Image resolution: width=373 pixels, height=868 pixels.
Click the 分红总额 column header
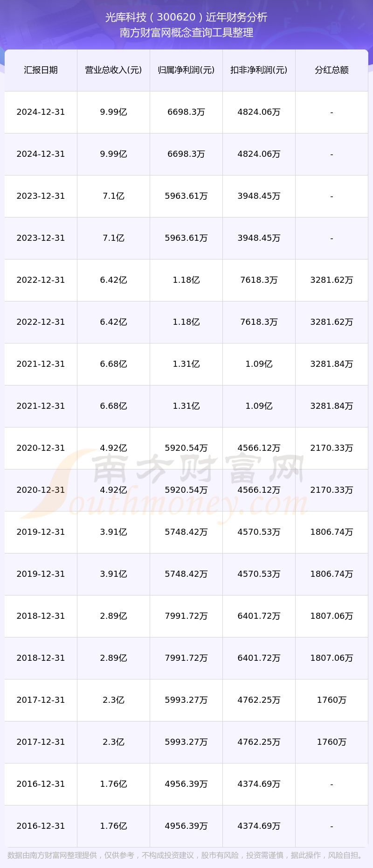(332, 70)
